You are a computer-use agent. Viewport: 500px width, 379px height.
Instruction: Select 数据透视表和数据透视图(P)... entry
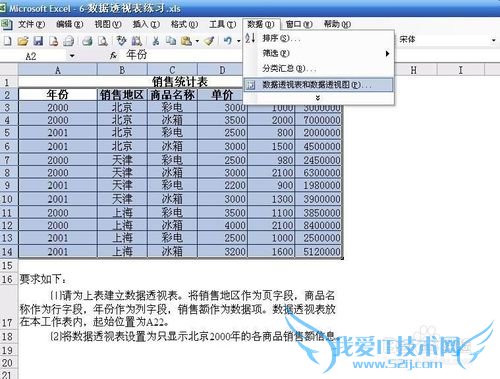click(319, 85)
